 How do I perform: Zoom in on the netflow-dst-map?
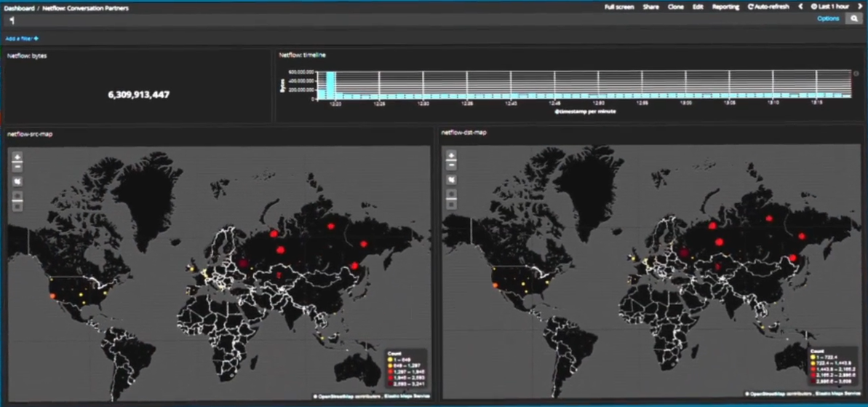pos(452,156)
